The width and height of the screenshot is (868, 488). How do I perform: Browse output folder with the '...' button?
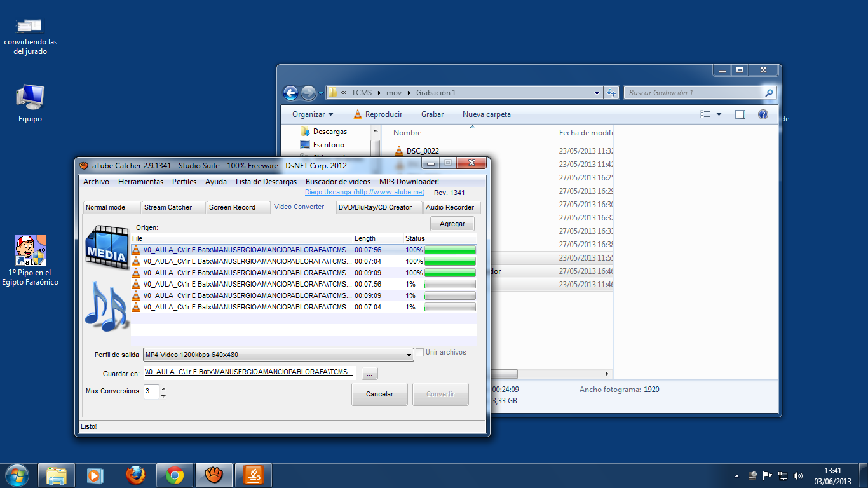(370, 373)
